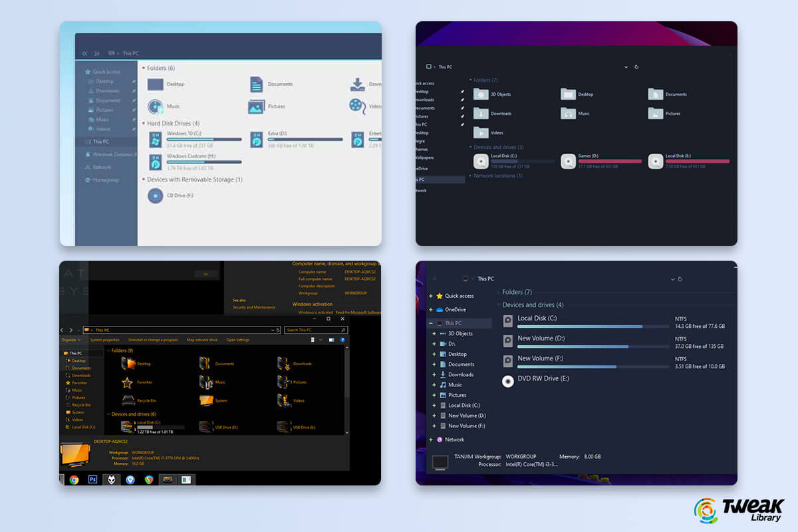Open Google Chrome from the taskbar
The image size is (798, 532).
click(x=72, y=478)
